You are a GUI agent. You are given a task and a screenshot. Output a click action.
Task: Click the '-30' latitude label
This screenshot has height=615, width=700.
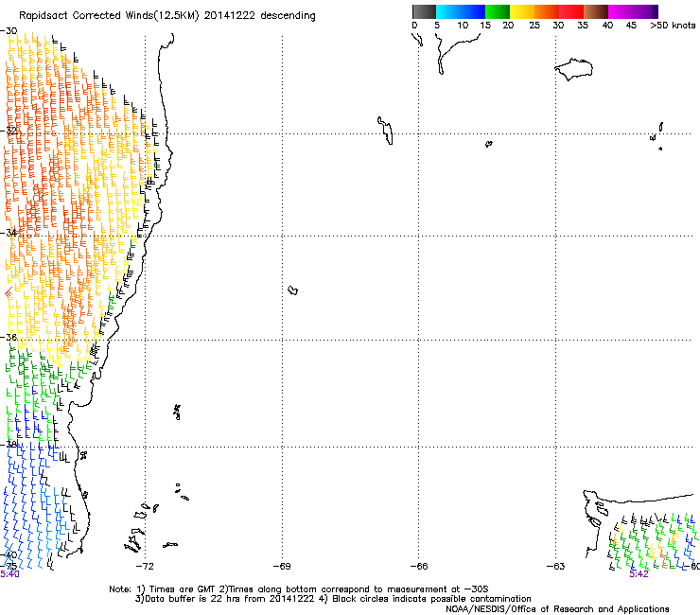click(9, 31)
